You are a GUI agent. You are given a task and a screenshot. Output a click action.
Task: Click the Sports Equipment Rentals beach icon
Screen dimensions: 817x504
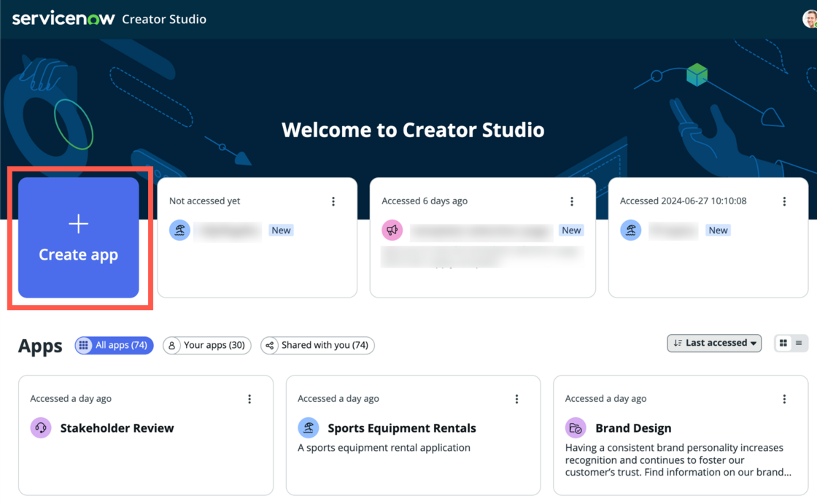click(309, 428)
